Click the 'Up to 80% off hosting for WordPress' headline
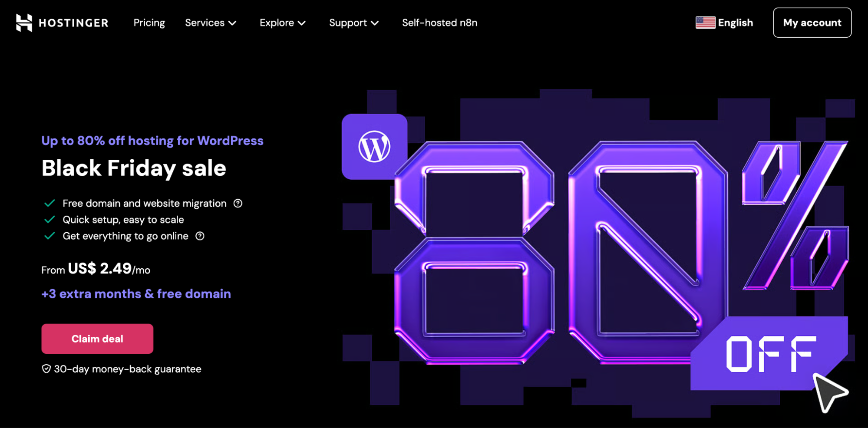This screenshot has width=868, height=428. point(152,140)
